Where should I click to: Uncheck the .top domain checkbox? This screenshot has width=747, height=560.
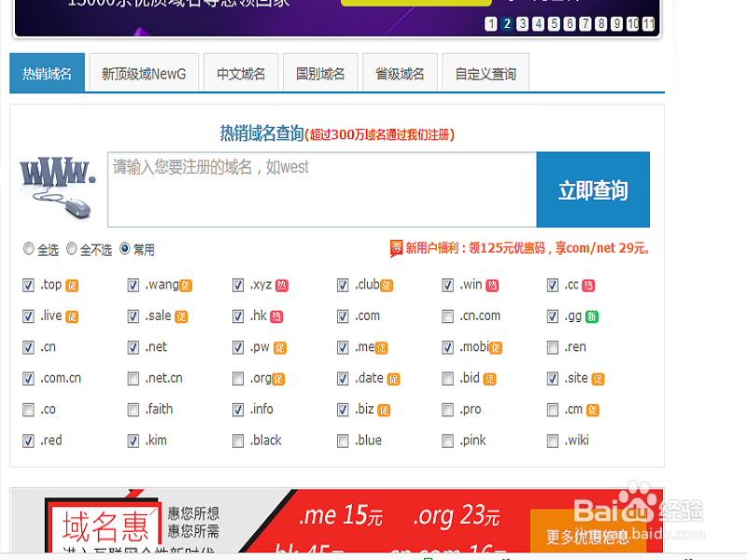point(28,285)
